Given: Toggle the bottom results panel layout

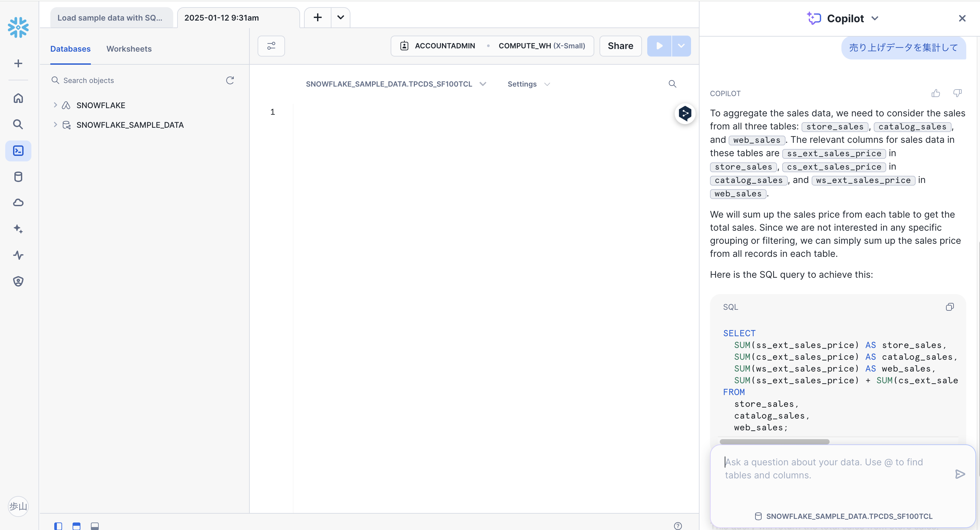Looking at the screenshot, I should [95, 526].
